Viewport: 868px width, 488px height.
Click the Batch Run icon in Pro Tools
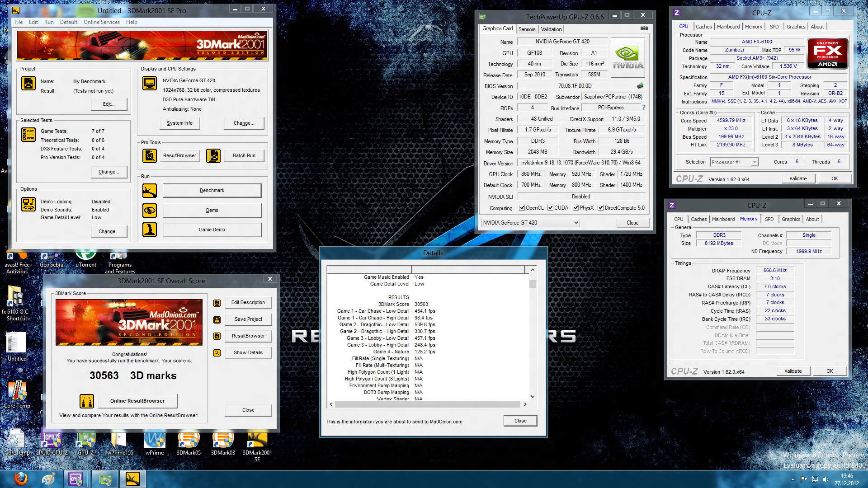tap(213, 155)
